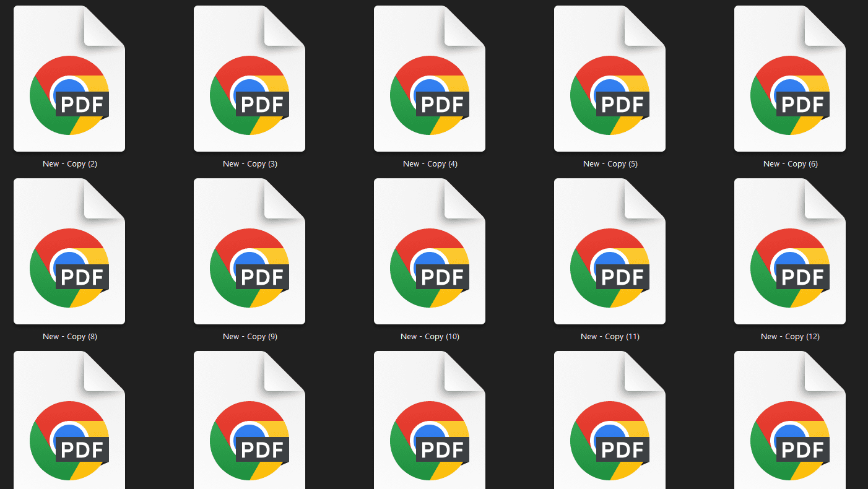Viewport: 868px width, 489px height.
Task: Select the PDF icon for New - Copy (9)
Action: [x=250, y=251]
